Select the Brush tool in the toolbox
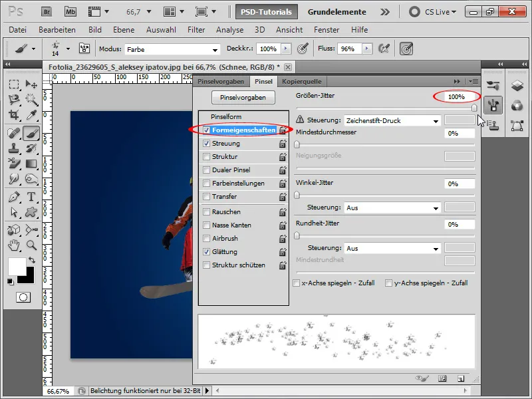Screen dimensions: 532x399 click(x=31, y=133)
